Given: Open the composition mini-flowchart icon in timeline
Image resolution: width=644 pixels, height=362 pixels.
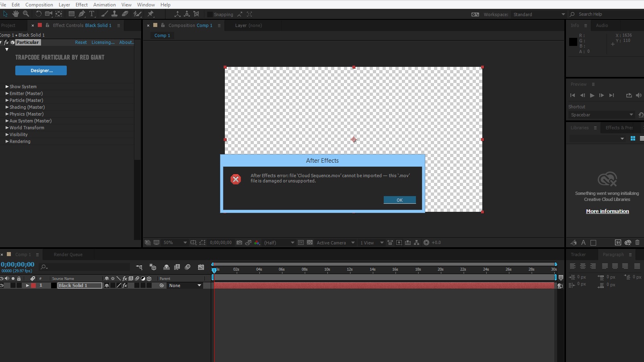Looking at the screenshot, I should click(x=139, y=267).
